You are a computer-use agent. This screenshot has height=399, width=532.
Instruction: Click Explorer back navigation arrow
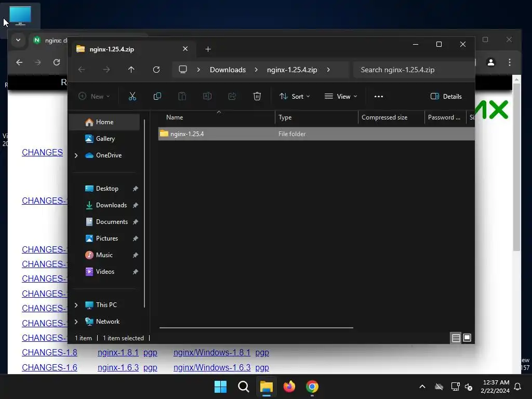pyautogui.click(x=82, y=70)
